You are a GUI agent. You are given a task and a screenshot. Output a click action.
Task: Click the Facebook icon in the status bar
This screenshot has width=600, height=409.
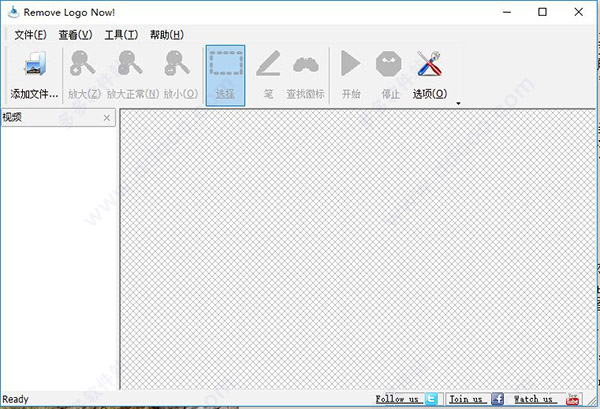(x=497, y=399)
